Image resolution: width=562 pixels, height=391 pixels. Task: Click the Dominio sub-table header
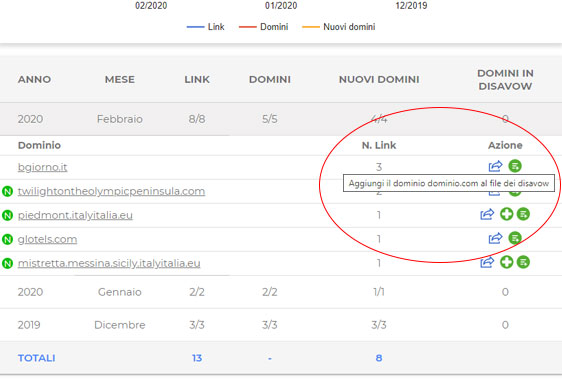[39, 145]
